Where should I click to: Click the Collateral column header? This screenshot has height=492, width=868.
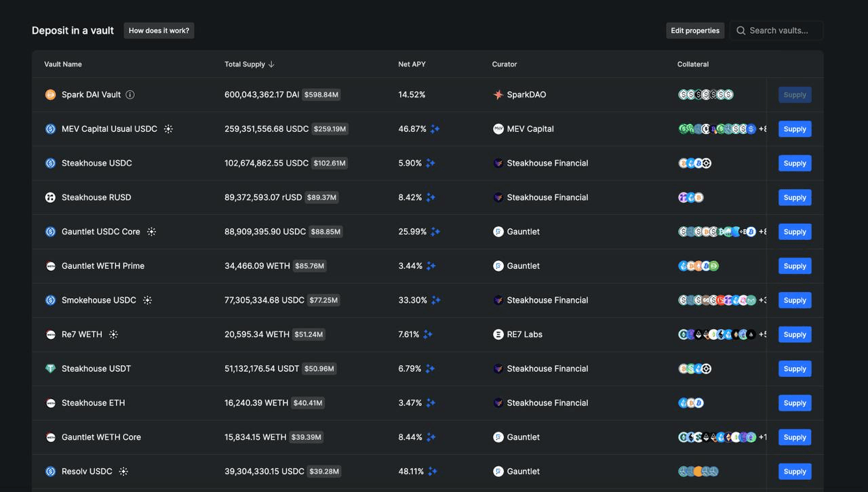pos(693,64)
